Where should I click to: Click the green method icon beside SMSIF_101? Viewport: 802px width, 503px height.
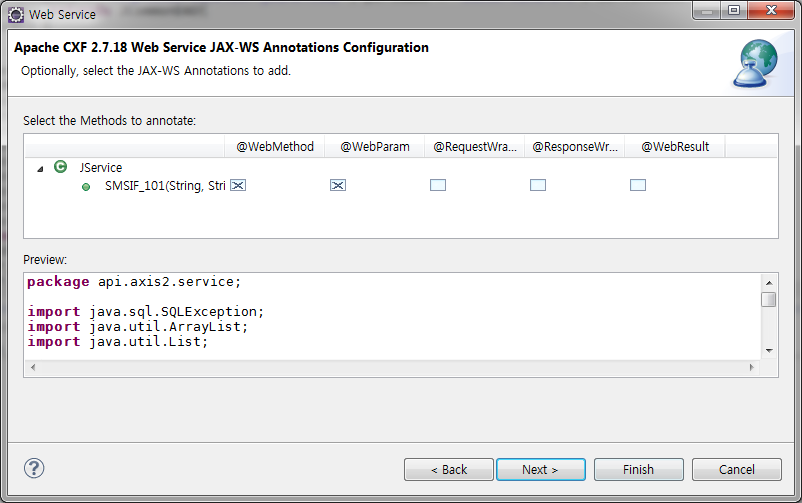click(86, 187)
